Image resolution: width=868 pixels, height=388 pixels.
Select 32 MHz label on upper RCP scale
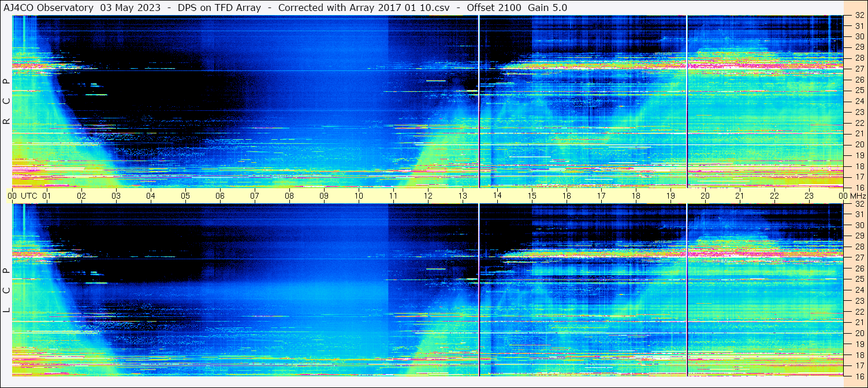pos(858,16)
